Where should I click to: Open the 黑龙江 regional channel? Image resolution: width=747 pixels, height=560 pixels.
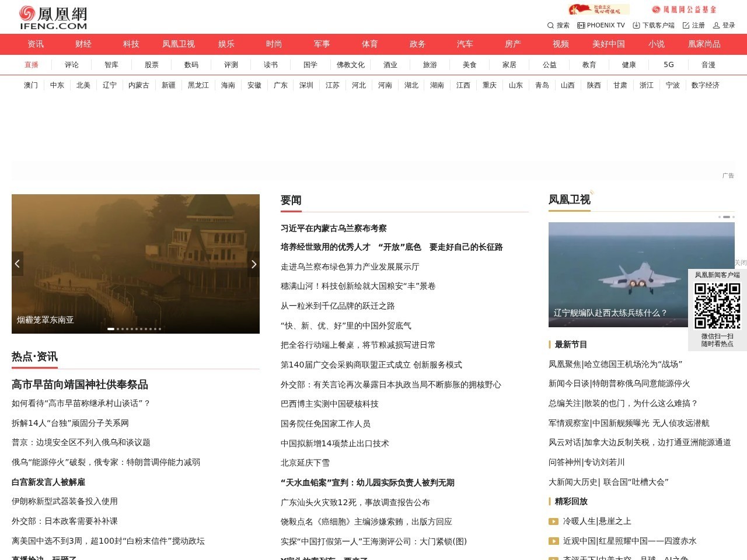198,85
